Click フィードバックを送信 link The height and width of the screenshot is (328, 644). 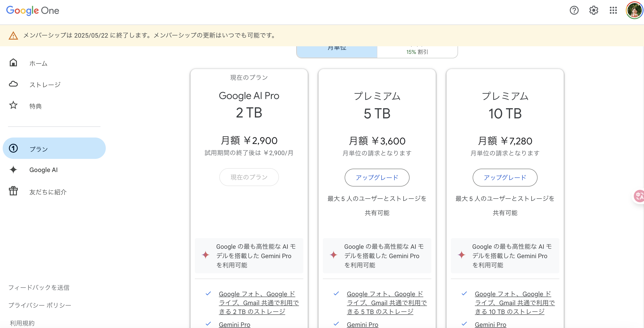pos(39,288)
